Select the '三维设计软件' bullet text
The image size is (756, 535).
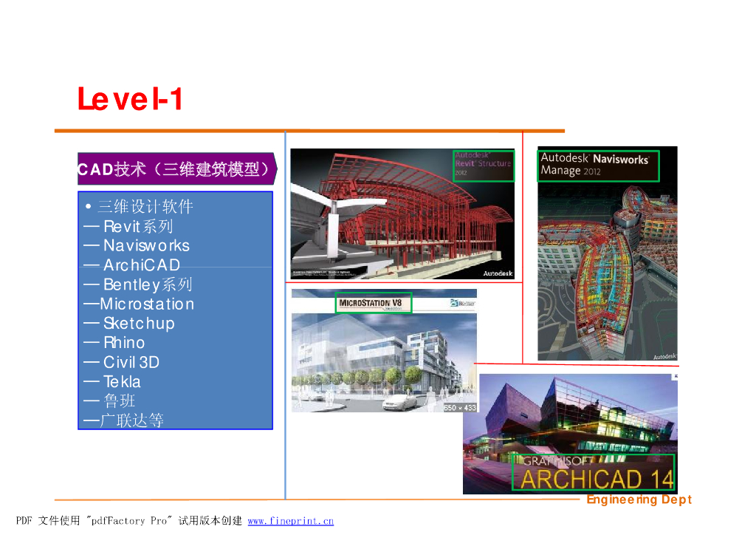point(145,206)
